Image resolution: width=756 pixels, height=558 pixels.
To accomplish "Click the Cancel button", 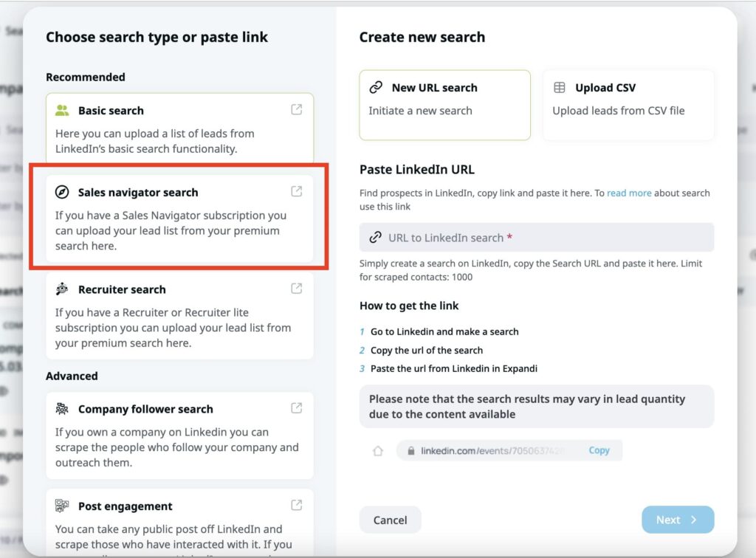I will [390, 520].
